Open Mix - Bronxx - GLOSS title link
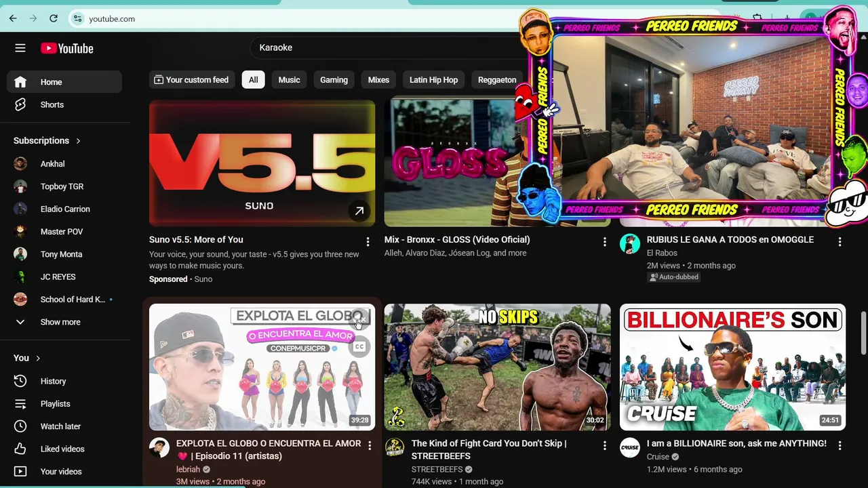The width and height of the screenshot is (868, 488). point(457,239)
